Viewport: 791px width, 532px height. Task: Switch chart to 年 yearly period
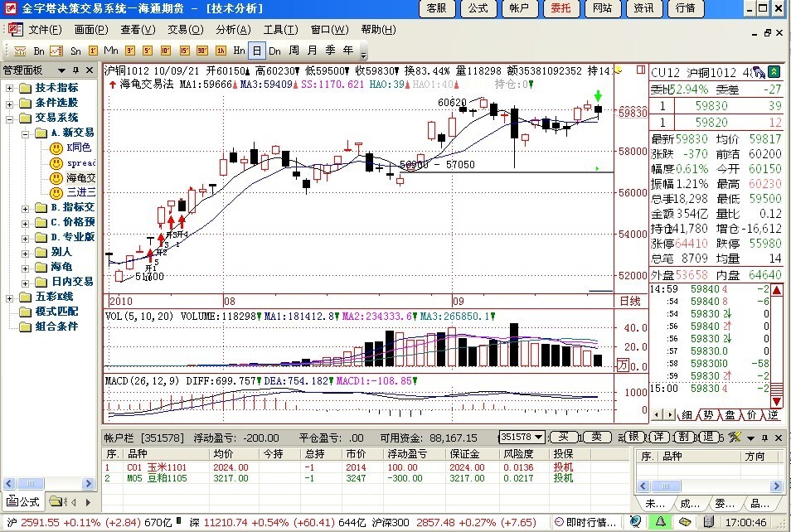tap(348, 51)
